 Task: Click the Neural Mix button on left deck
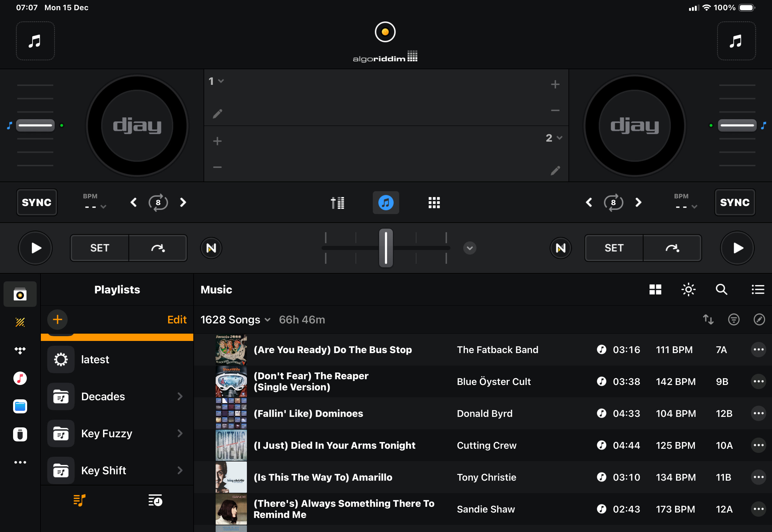pos(211,248)
